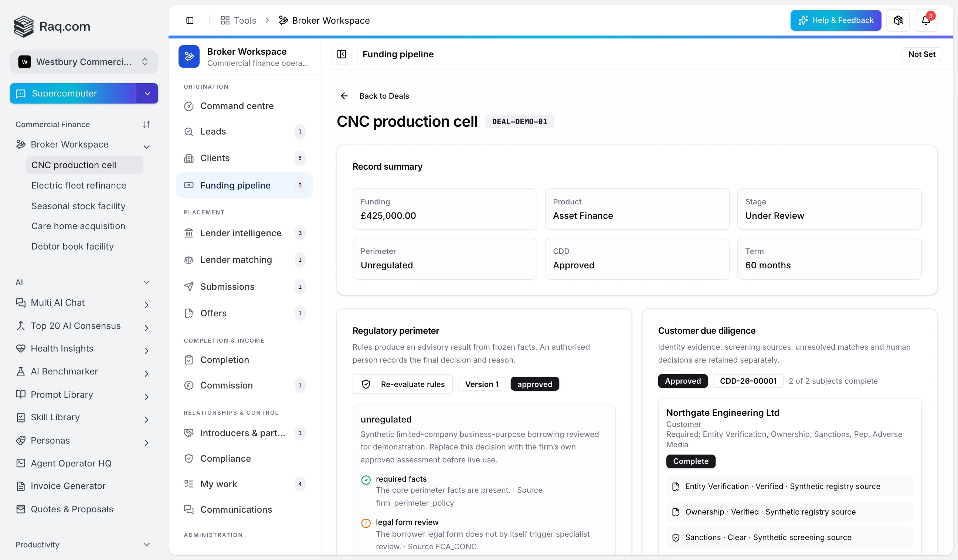The width and height of the screenshot is (958, 560).
Task: Expand the Supercomputer dropdown arrow
Action: click(147, 94)
